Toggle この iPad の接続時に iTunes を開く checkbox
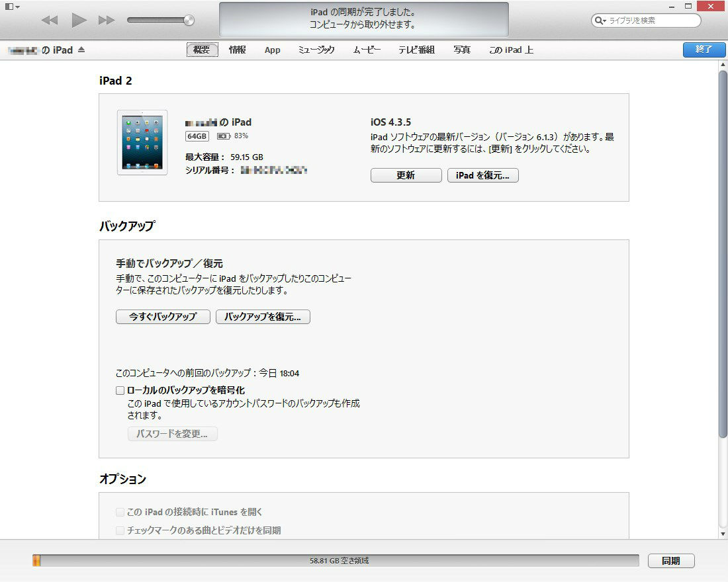 pos(120,512)
